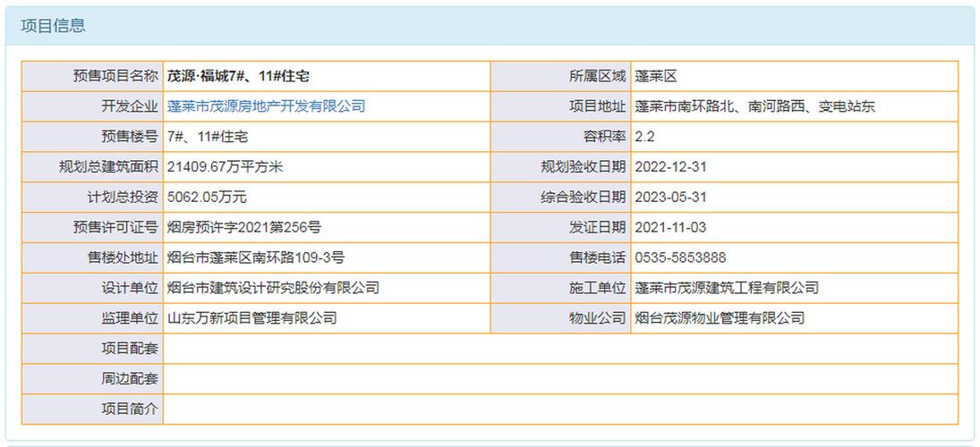Click the 规划总建筑面积 label

(x=108, y=166)
